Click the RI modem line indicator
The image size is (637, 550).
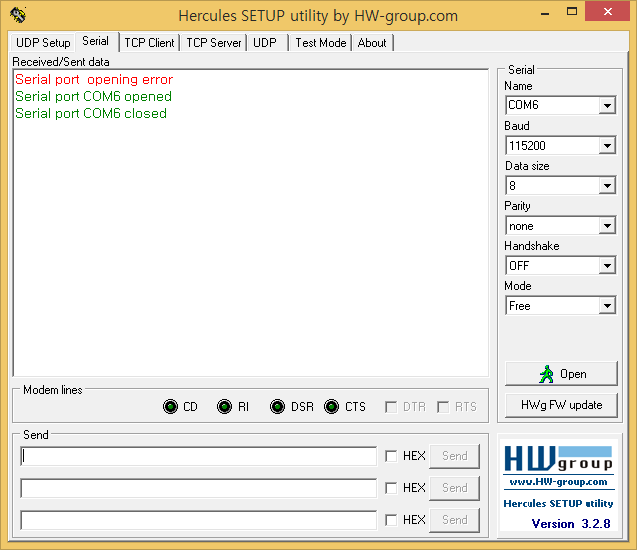224,407
